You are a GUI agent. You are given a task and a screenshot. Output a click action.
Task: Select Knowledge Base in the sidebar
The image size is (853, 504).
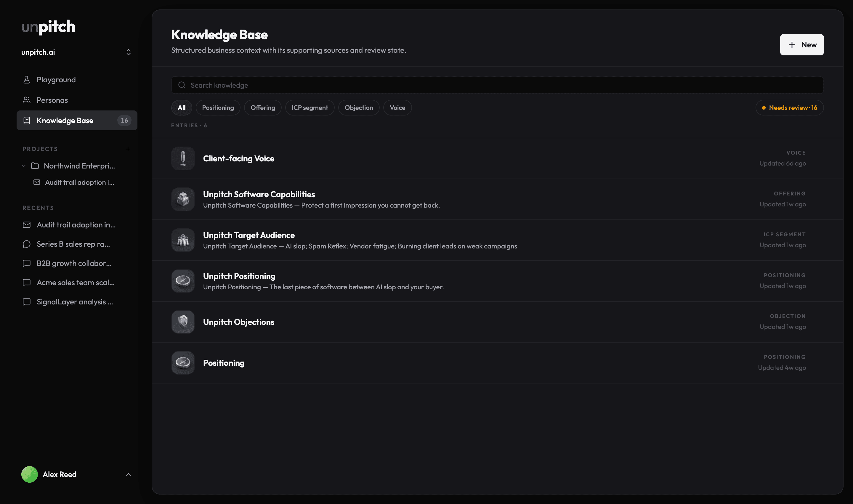click(77, 120)
